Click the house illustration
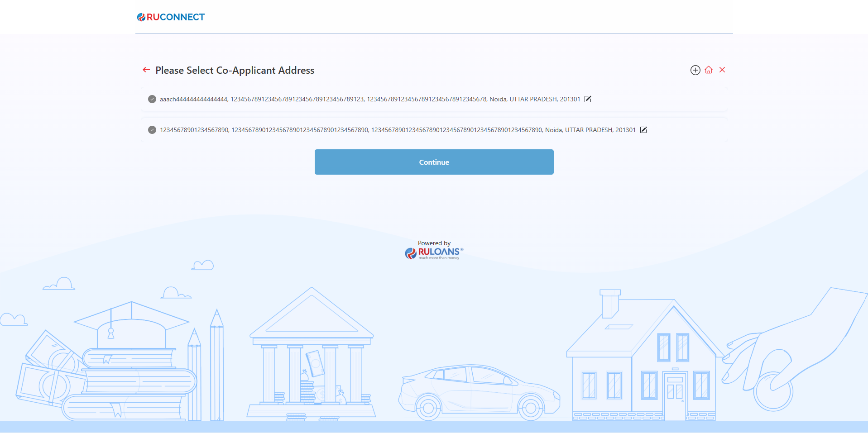The height and width of the screenshot is (433, 868). pos(643,362)
